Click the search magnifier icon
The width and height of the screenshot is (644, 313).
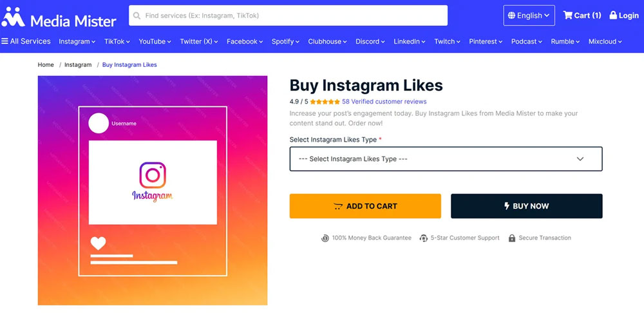pyautogui.click(x=137, y=15)
